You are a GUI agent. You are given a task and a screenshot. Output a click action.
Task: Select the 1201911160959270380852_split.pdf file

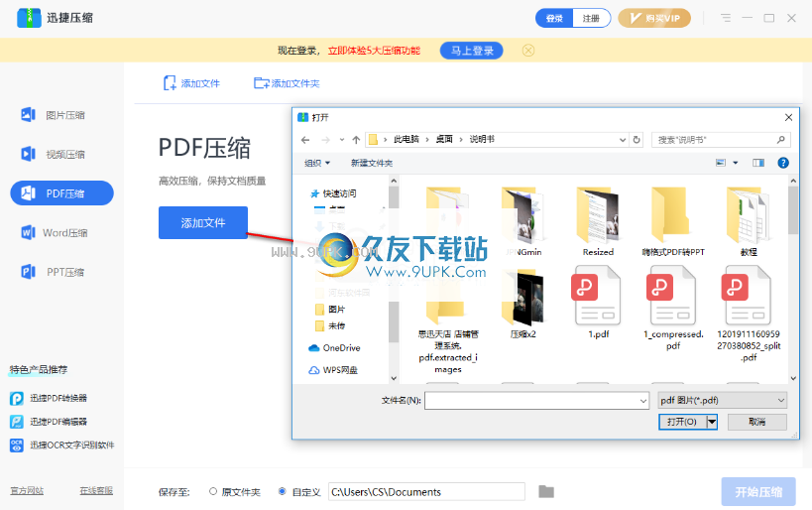click(x=749, y=314)
